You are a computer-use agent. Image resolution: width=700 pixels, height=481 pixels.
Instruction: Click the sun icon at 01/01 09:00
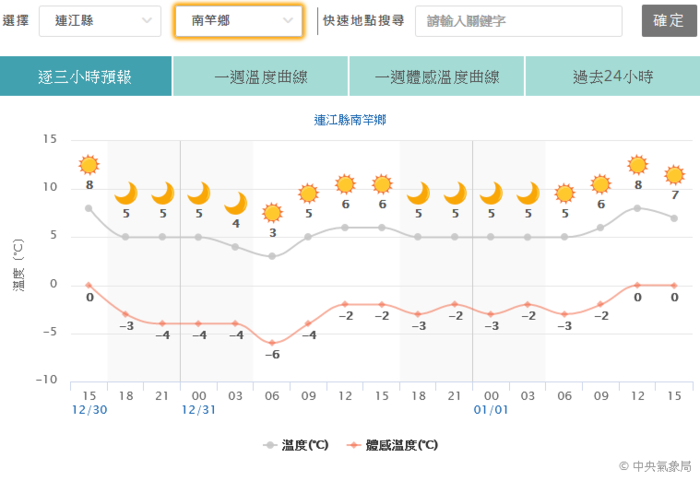[x=600, y=184]
